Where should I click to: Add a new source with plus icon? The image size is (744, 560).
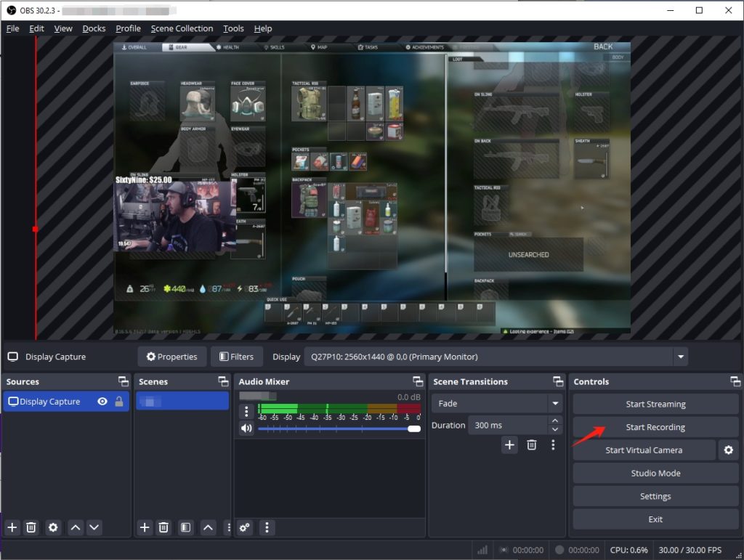coord(12,527)
